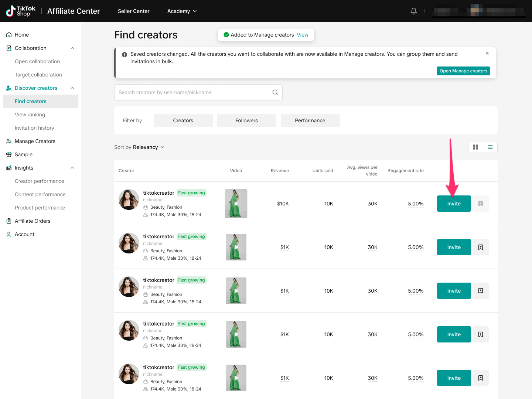
Task: Go to Invitation history page
Action: coord(34,128)
